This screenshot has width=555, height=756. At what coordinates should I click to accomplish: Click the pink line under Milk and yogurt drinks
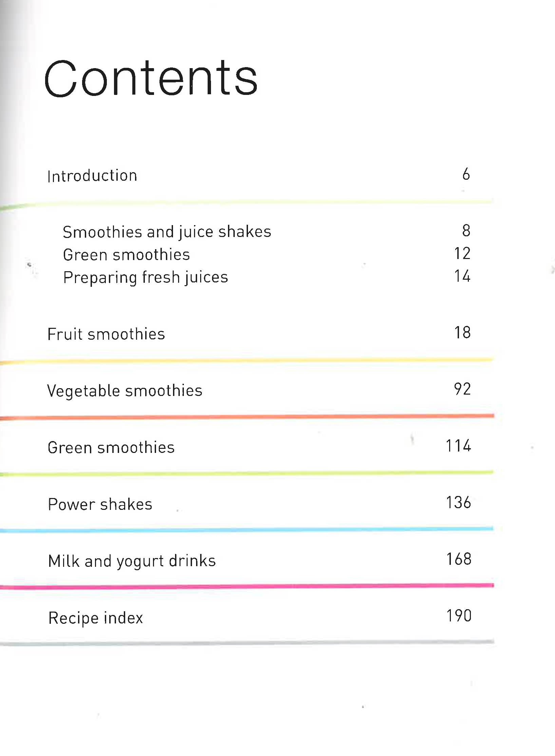247,586
